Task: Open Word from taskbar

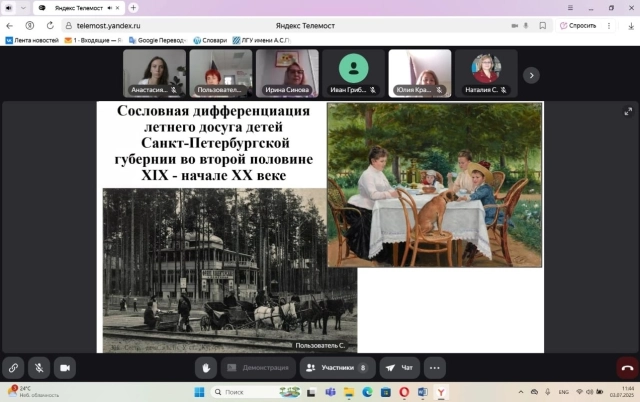Action: [422, 392]
